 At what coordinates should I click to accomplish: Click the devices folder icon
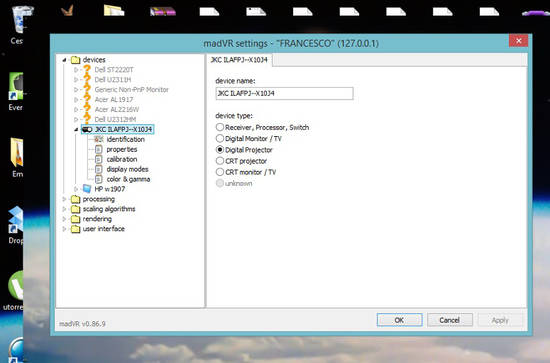pos(75,60)
